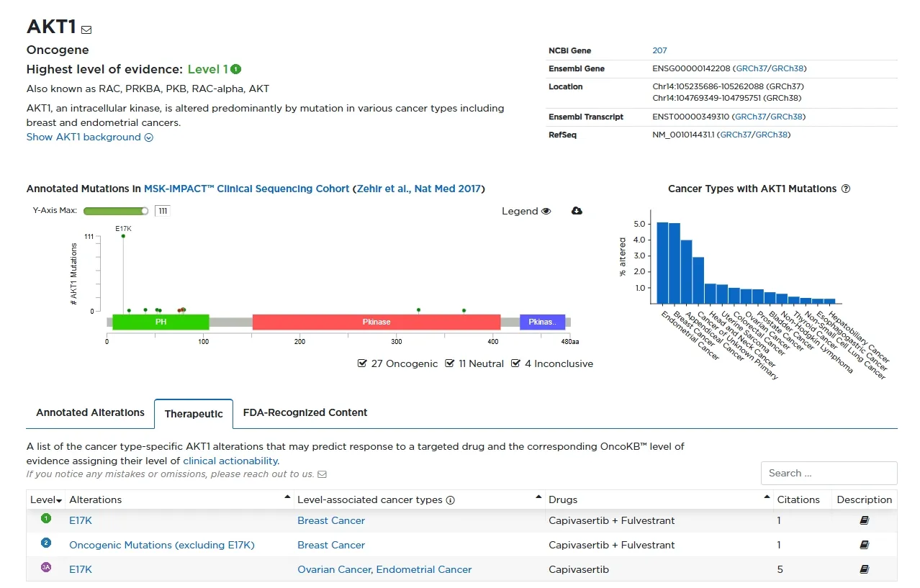This screenshot has height=588, width=920.
Task: Download the mutation lollipop plot
Action: (577, 211)
